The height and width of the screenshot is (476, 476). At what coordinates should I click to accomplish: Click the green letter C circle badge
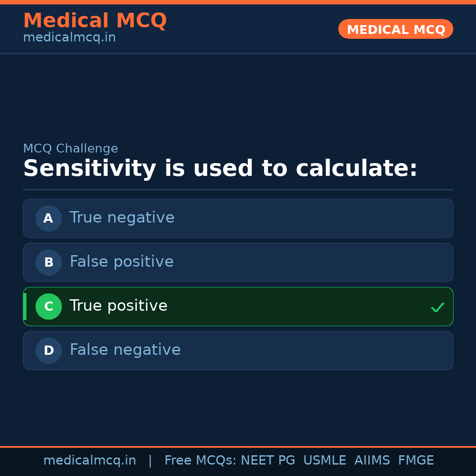click(x=48, y=306)
